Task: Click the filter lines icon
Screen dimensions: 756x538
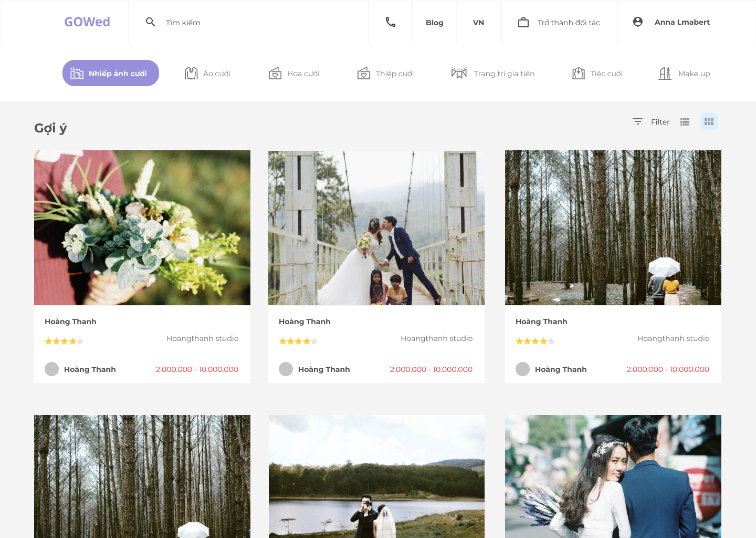Action: pyautogui.click(x=638, y=121)
